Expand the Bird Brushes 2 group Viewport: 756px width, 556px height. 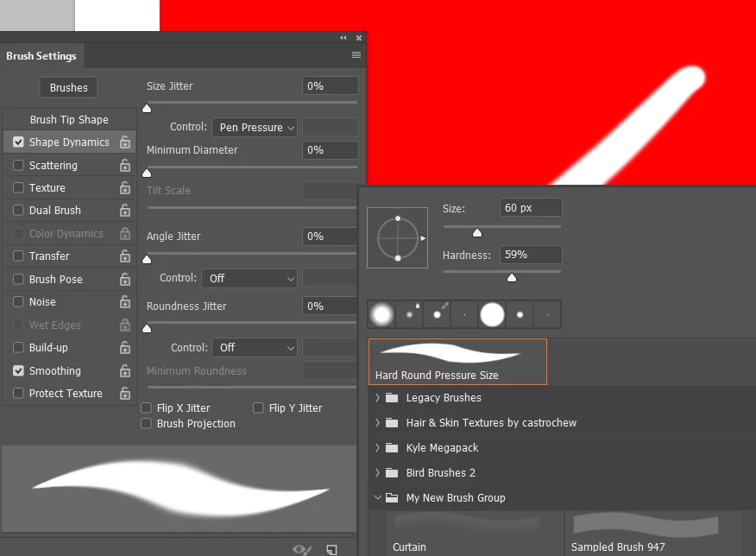tap(377, 473)
